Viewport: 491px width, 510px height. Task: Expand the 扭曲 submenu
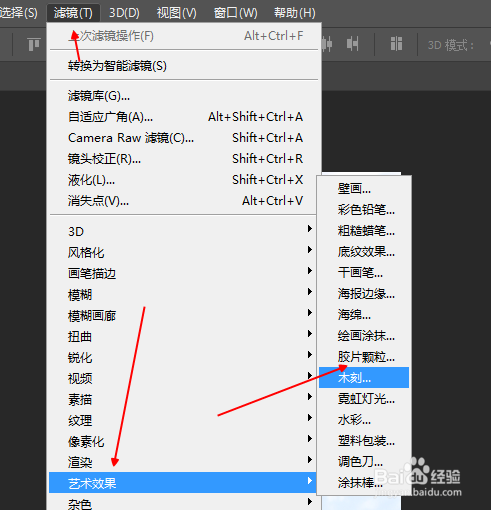coord(183,336)
